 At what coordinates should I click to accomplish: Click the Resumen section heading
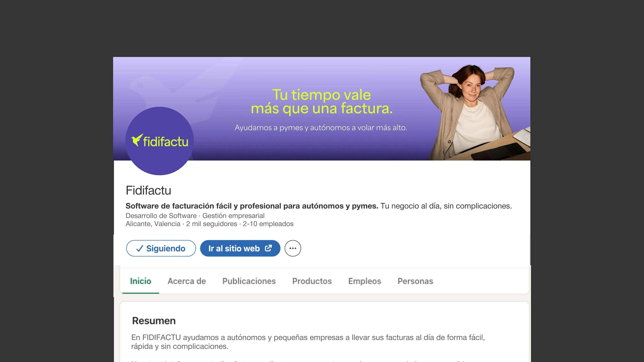point(154,321)
